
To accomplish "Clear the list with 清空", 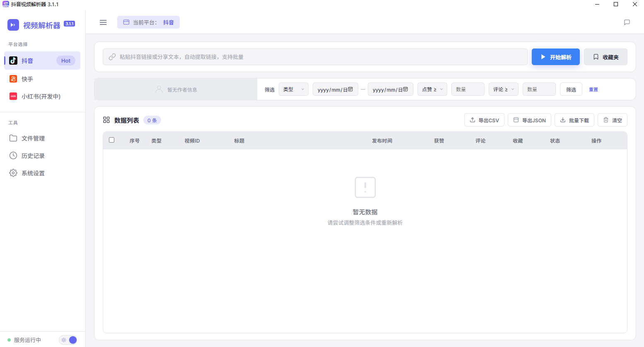I will point(613,120).
